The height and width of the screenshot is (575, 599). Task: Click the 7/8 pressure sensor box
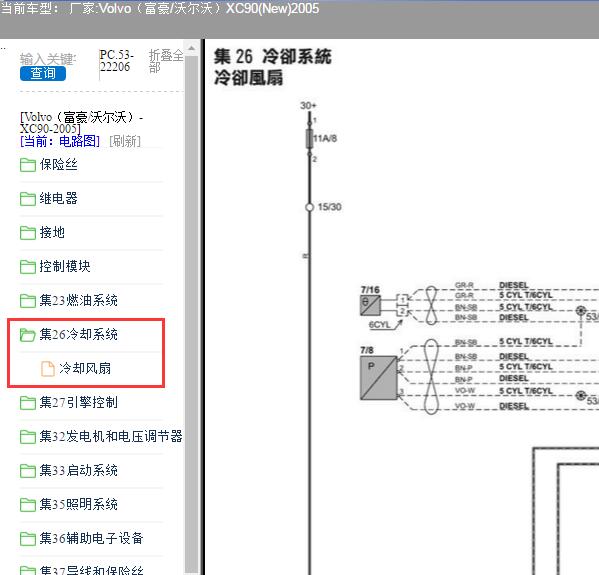[379, 378]
